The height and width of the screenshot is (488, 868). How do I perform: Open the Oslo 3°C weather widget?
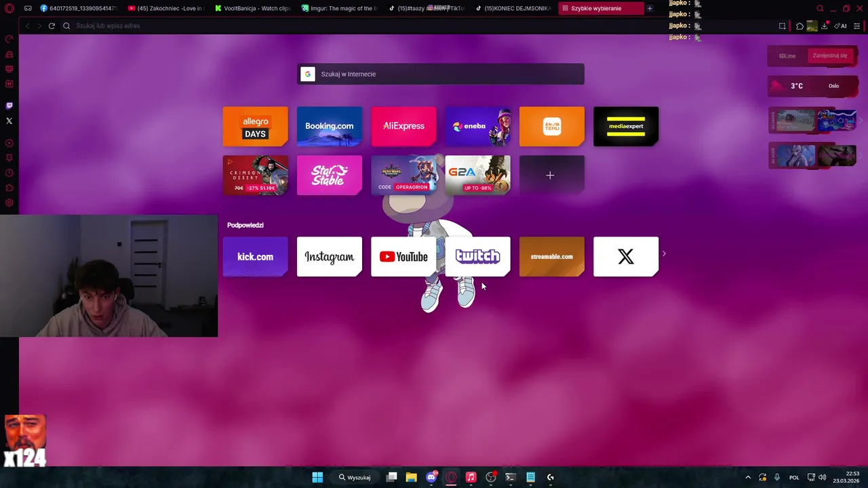click(x=812, y=86)
